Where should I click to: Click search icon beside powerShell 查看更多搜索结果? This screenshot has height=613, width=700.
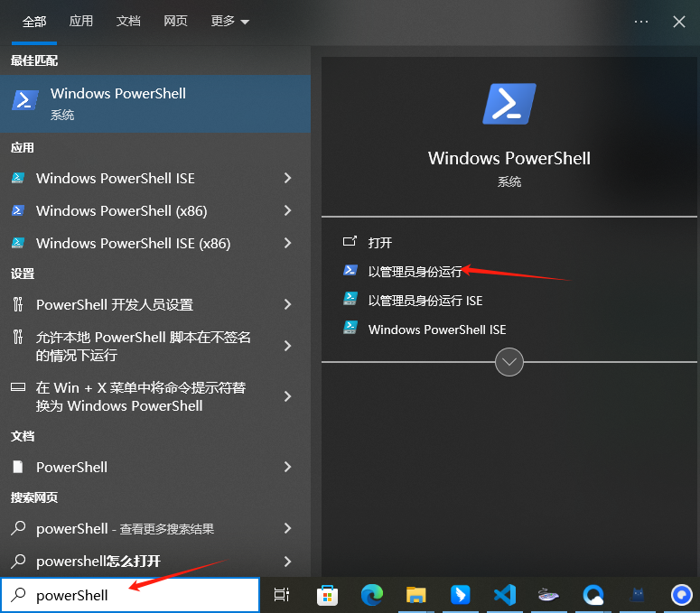(x=18, y=528)
